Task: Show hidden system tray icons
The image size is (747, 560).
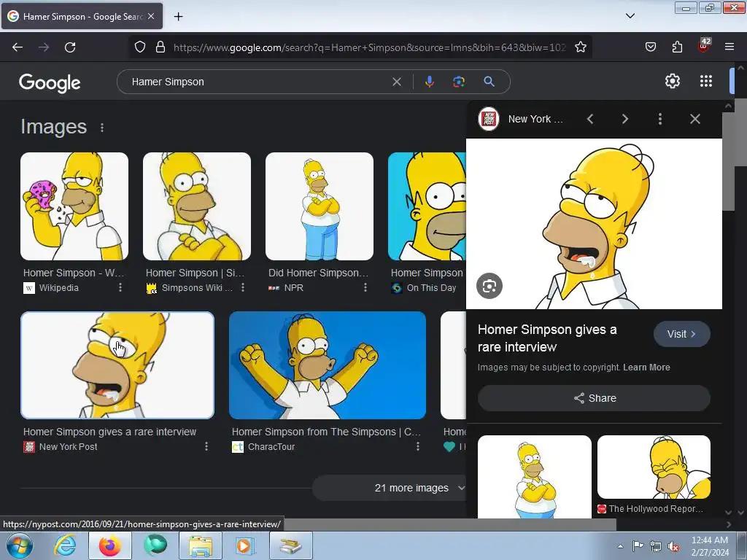Action: click(x=620, y=546)
